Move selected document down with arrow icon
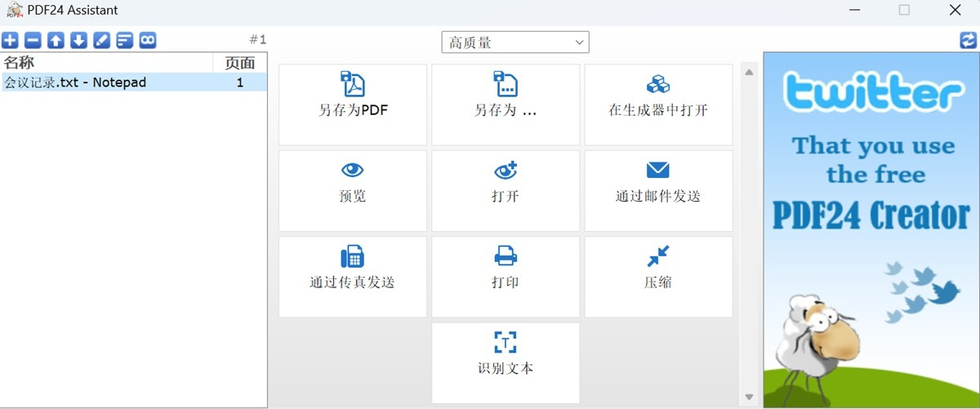Viewport: 980px width, 409px height. tap(78, 41)
